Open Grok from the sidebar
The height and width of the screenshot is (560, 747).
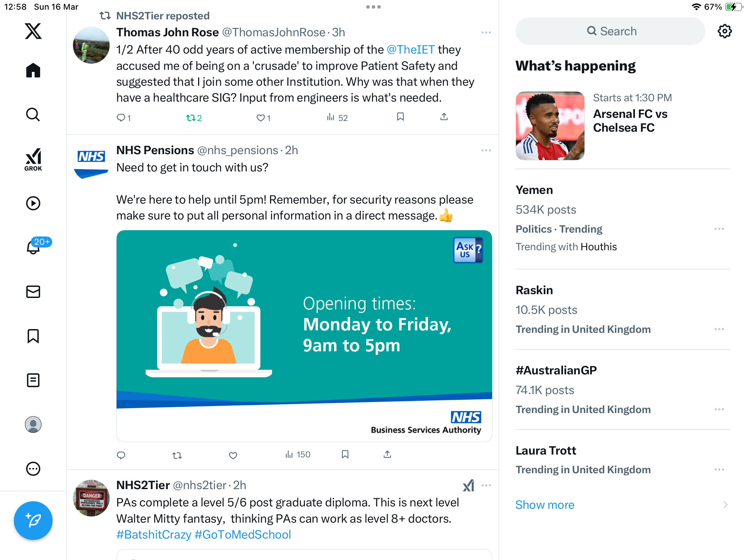click(x=33, y=159)
